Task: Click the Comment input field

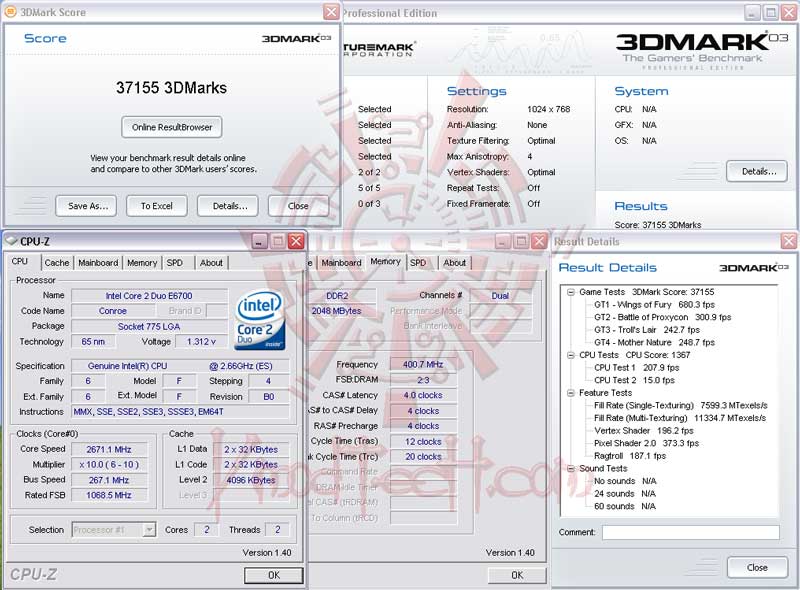Action: 691,532
